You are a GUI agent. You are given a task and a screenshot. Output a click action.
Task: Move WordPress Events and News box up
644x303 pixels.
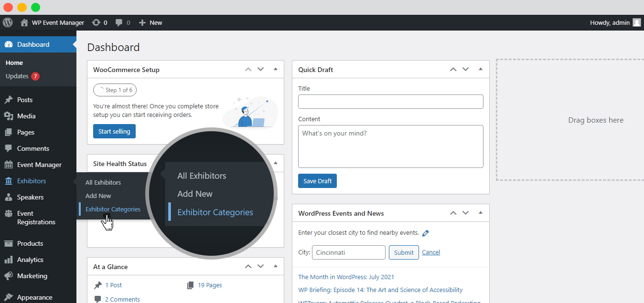point(453,213)
